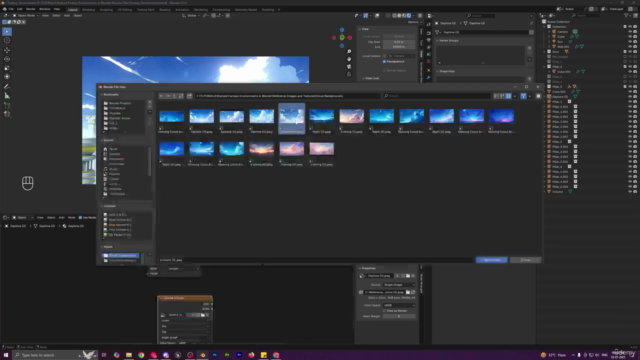This screenshot has height=360, width=640.
Task: Toggle file filter button in file browser
Action: pyautogui.click(x=523, y=96)
